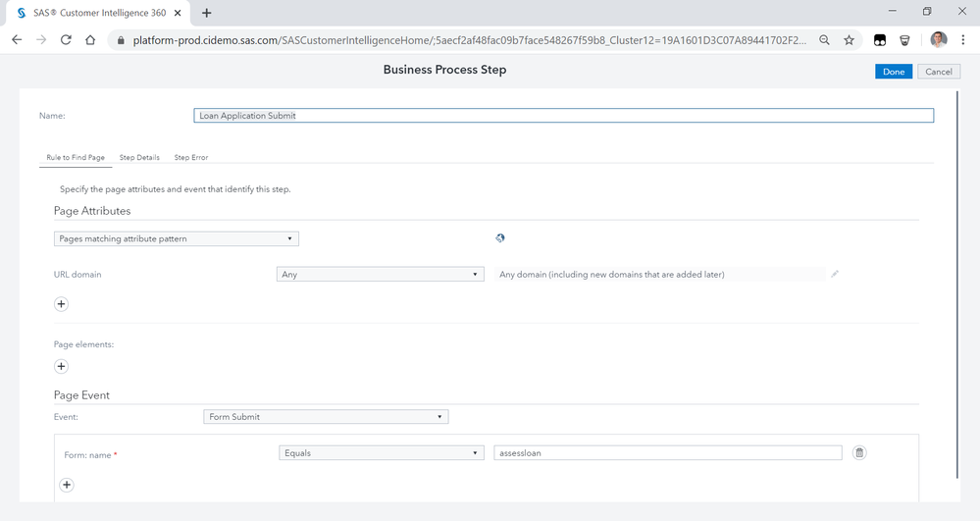Click the Done button
Image resolution: width=980 pixels, height=521 pixels.
click(x=893, y=72)
